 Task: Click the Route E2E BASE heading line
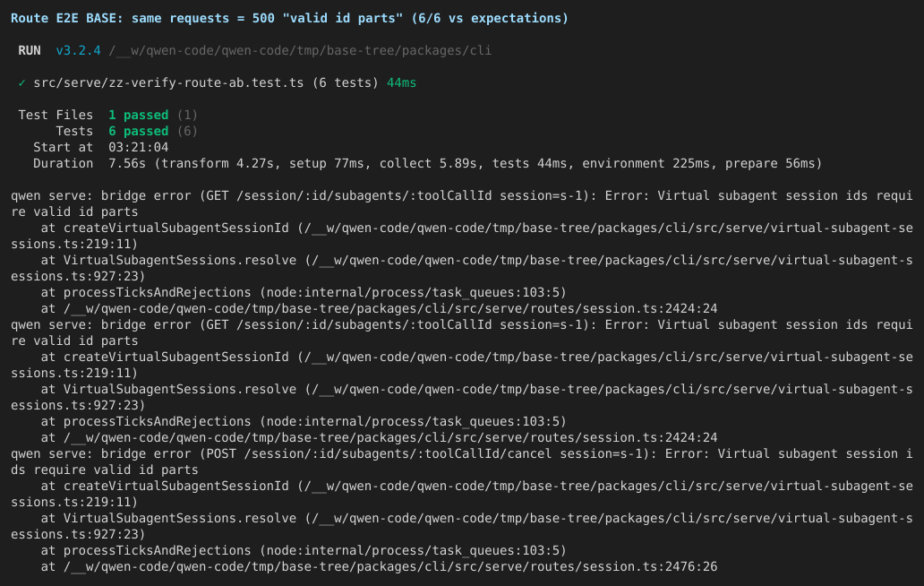coord(289,18)
